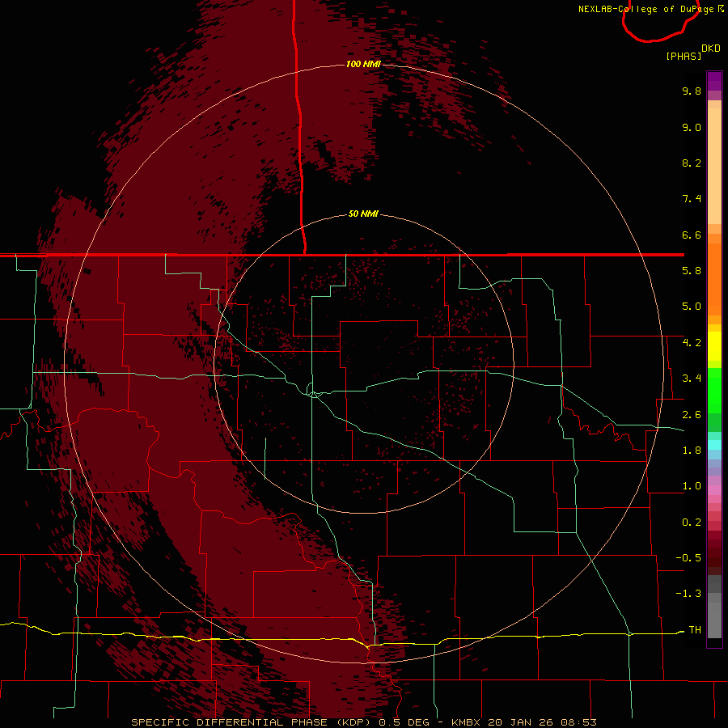The height and width of the screenshot is (728, 728).
Task: Click the -0.5 value on color scale
Action: click(x=688, y=558)
